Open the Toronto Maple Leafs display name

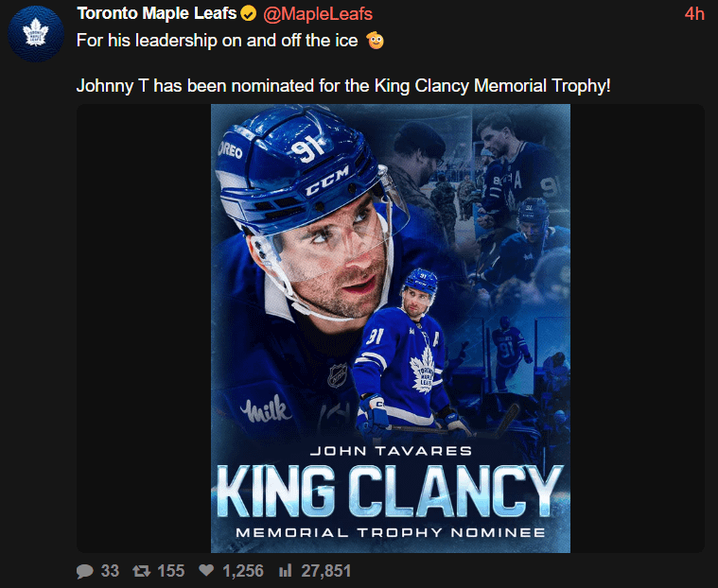(156, 14)
